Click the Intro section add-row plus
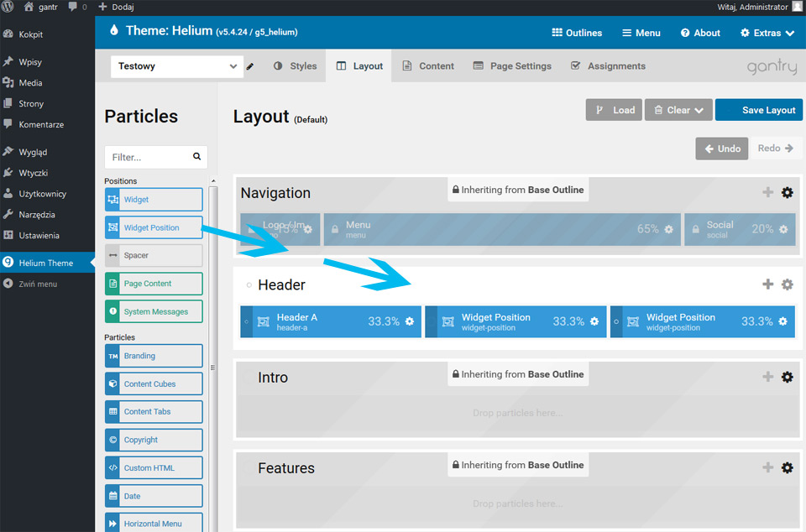Screen dimensions: 806x532 pos(768,377)
